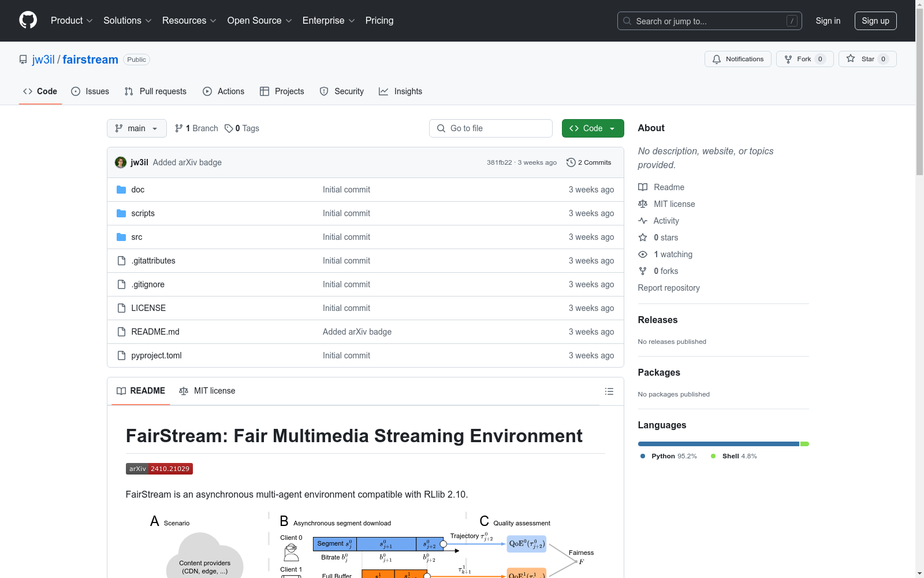Click the .gitignore file icon
The height and width of the screenshot is (578, 924).
pyautogui.click(x=121, y=284)
